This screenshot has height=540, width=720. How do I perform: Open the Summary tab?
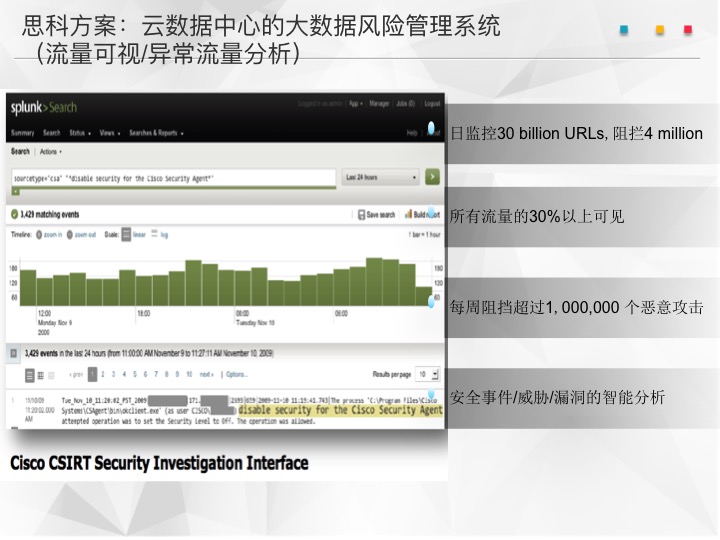(22, 133)
